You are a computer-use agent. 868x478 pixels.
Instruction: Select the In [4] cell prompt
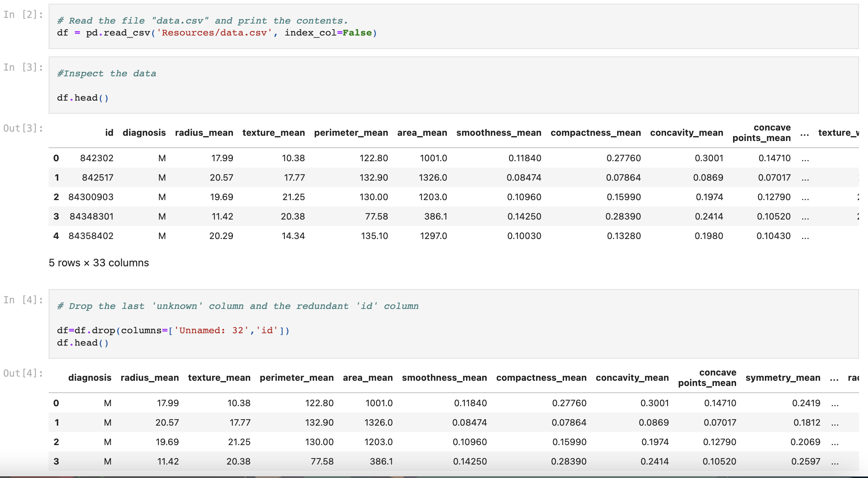click(23, 300)
